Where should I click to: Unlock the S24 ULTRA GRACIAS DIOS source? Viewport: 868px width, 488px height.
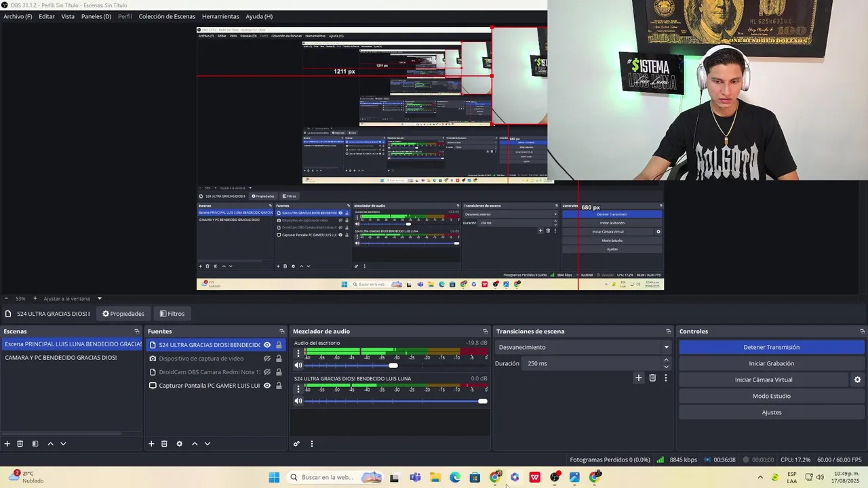279,345
